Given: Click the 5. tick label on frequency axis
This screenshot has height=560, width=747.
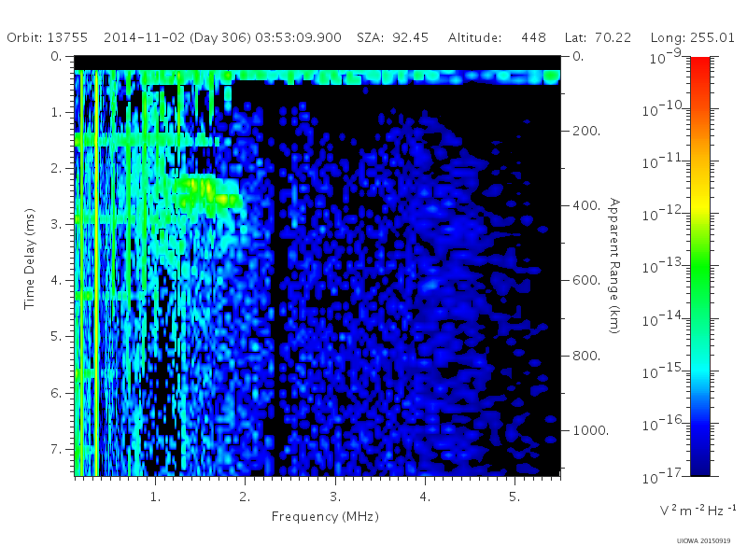Looking at the screenshot, I should pos(514,497).
